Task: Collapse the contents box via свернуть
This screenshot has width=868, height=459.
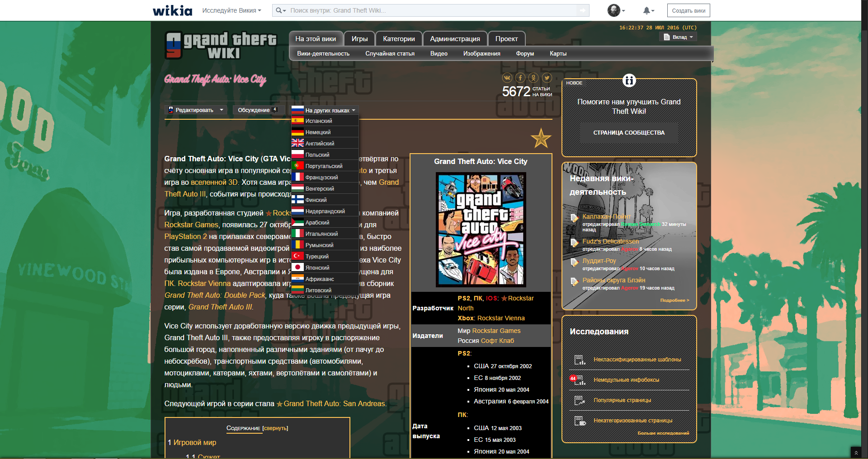Action: [275, 428]
